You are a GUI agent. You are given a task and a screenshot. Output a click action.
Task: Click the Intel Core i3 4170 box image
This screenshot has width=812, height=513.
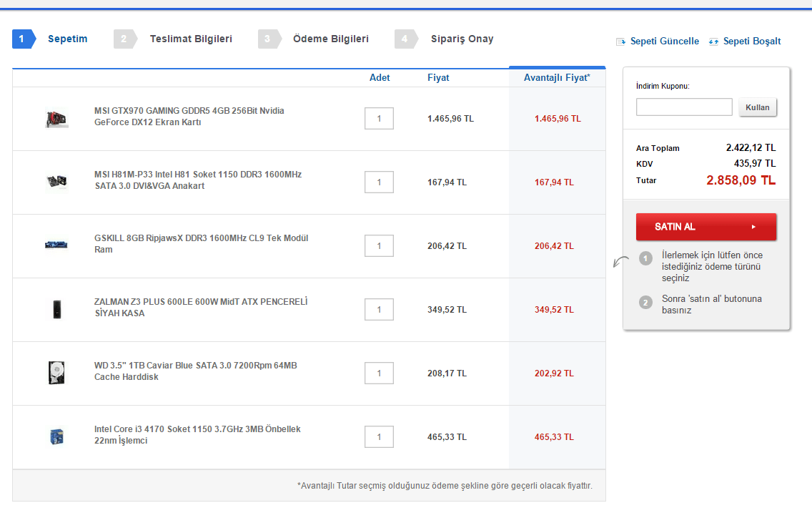point(56,436)
